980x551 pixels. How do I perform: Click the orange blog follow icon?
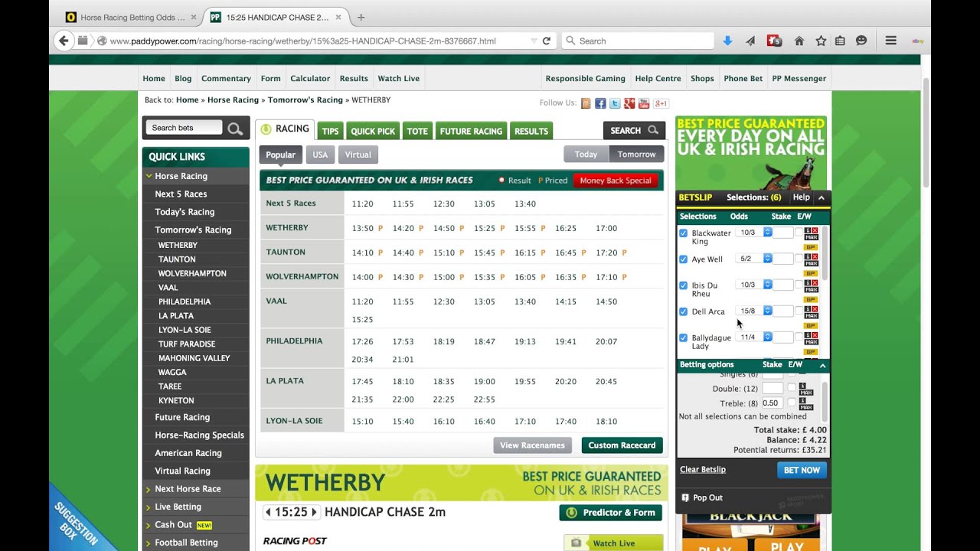[x=586, y=103]
